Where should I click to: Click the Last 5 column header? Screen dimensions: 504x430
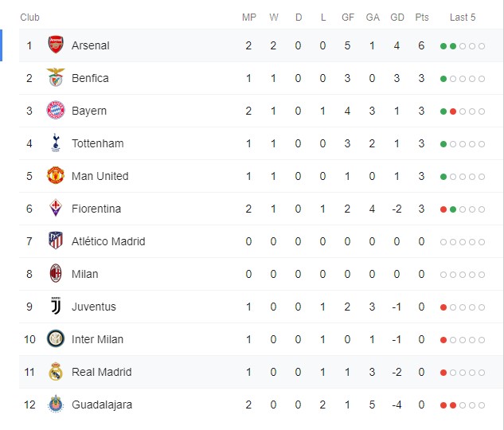pyautogui.click(x=463, y=18)
